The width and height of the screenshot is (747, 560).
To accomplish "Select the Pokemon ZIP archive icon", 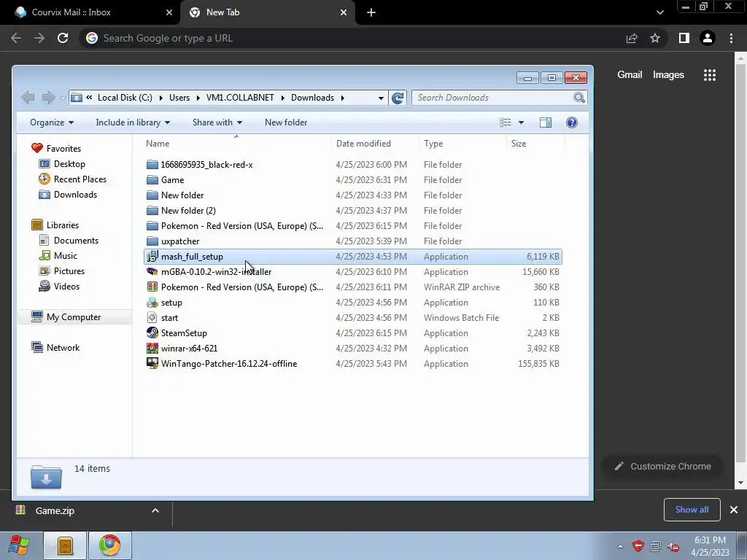I will point(152,287).
